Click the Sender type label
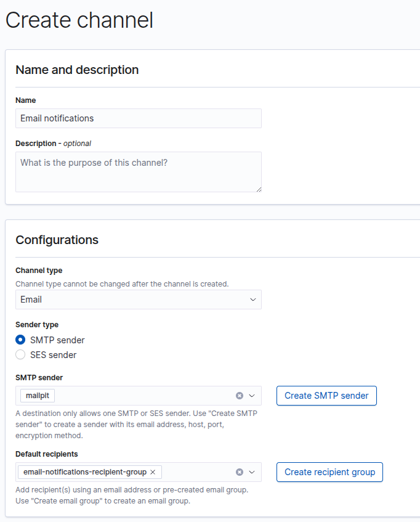 point(37,325)
